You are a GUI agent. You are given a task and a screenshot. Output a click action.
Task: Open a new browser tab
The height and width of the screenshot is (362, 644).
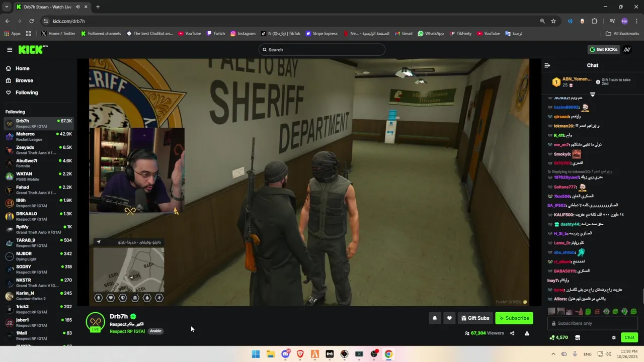98,7
